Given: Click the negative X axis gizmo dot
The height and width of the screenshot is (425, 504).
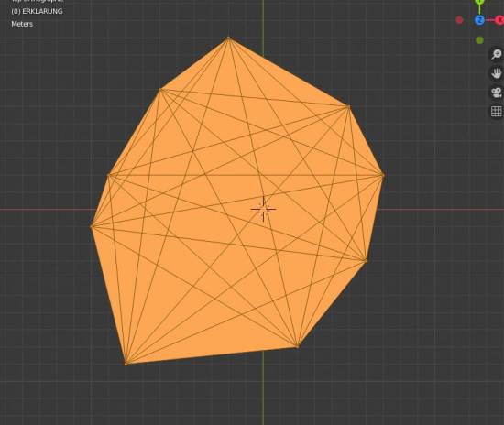Looking at the screenshot, I should pyautogui.click(x=459, y=20).
